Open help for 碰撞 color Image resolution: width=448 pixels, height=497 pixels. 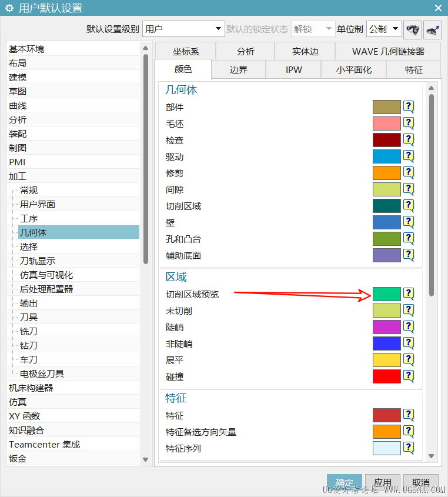[409, 376]
